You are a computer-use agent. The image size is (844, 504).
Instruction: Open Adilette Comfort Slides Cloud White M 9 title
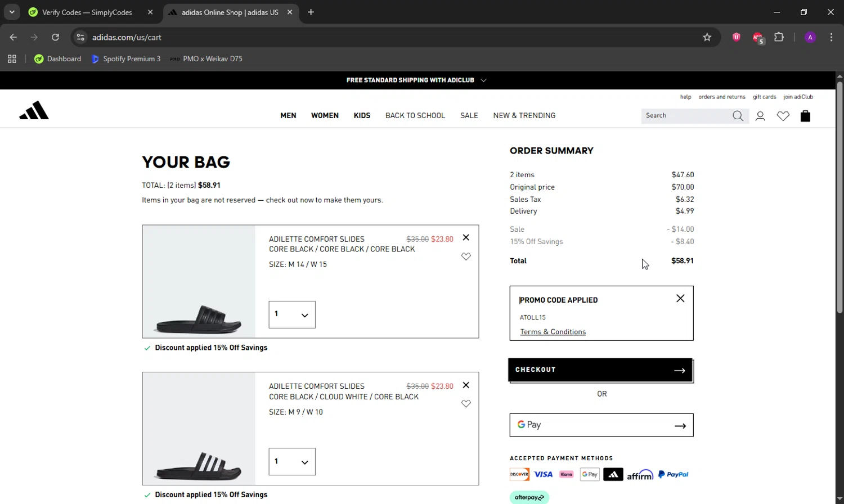pos(317,386)
